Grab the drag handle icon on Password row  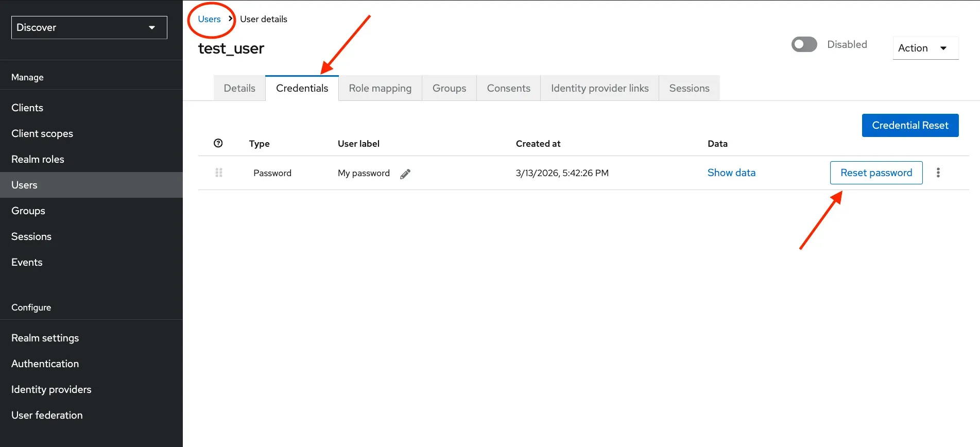click(219, 173)
